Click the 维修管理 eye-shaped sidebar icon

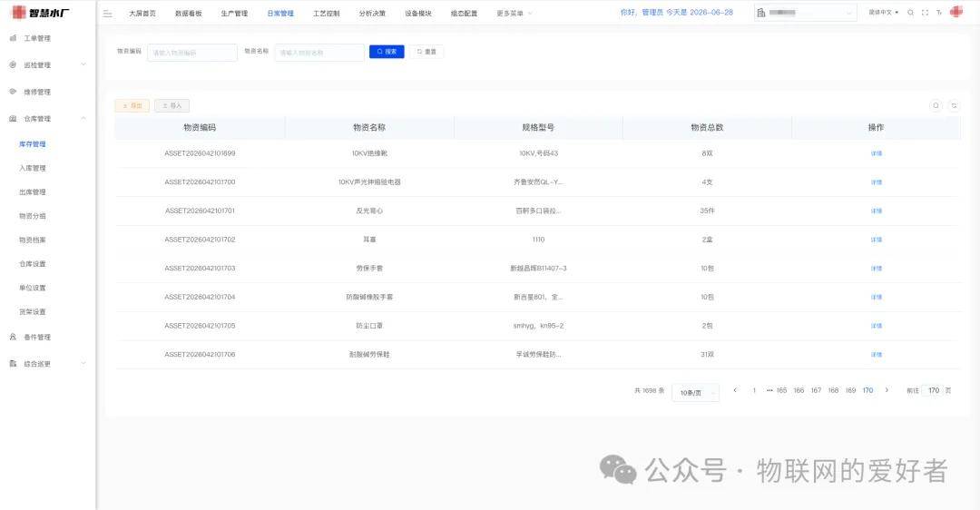coord(13,92)
